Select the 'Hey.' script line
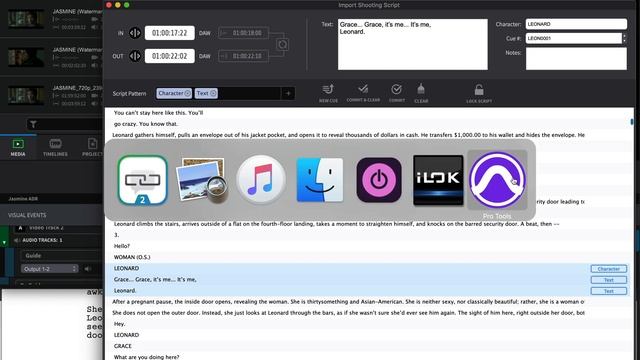 pyautogui.click(x=120, y=324)
